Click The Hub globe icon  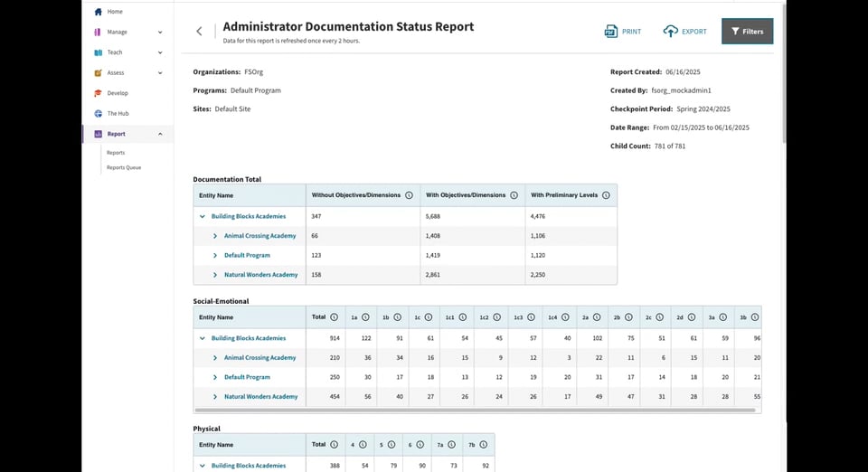98,113
